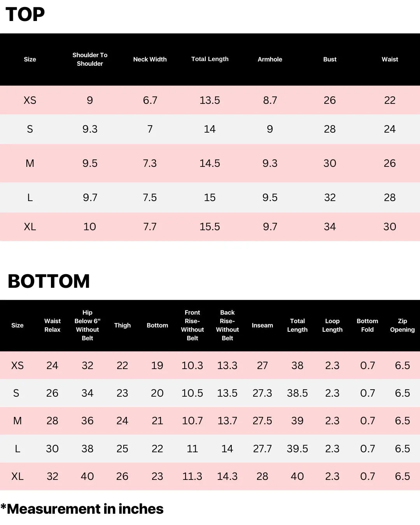Click the TOP table heading

coord(25,14)
